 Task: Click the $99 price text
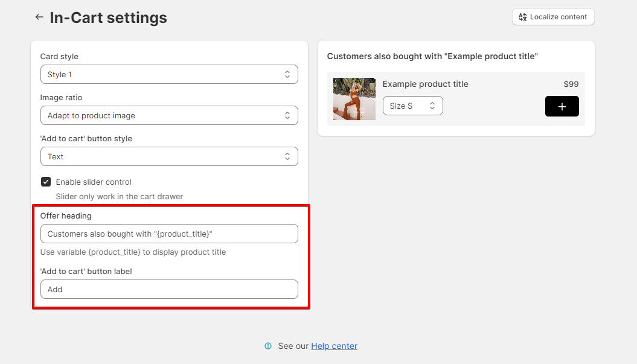571,84
